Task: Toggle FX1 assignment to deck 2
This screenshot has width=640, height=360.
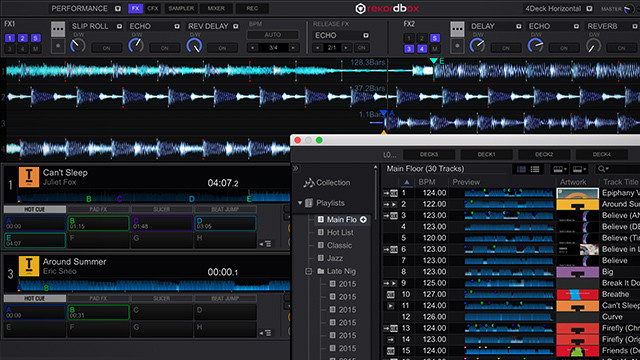Action: [23, 38]
